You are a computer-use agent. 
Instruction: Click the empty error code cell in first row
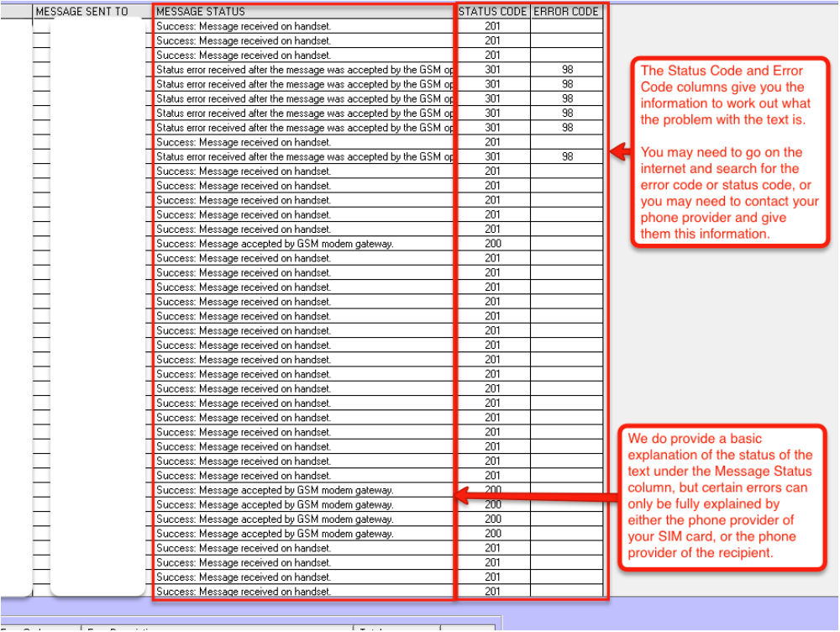point(567,26)
